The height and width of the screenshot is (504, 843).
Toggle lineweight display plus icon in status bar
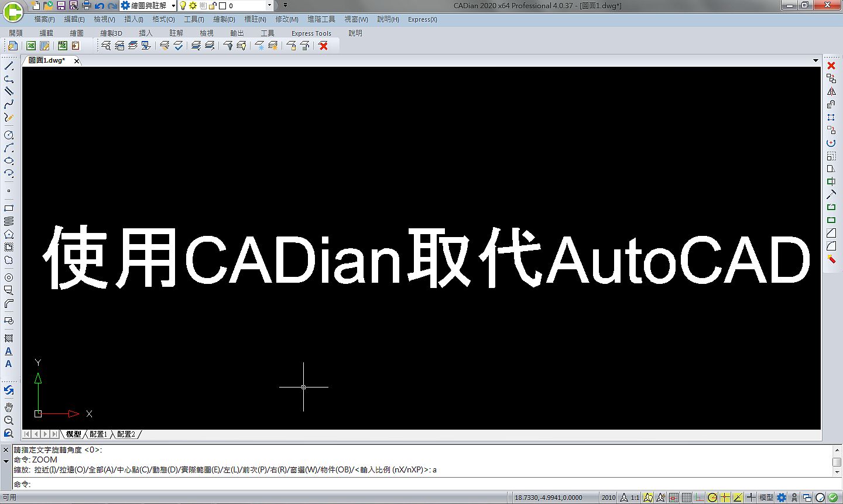click(751, 498)
